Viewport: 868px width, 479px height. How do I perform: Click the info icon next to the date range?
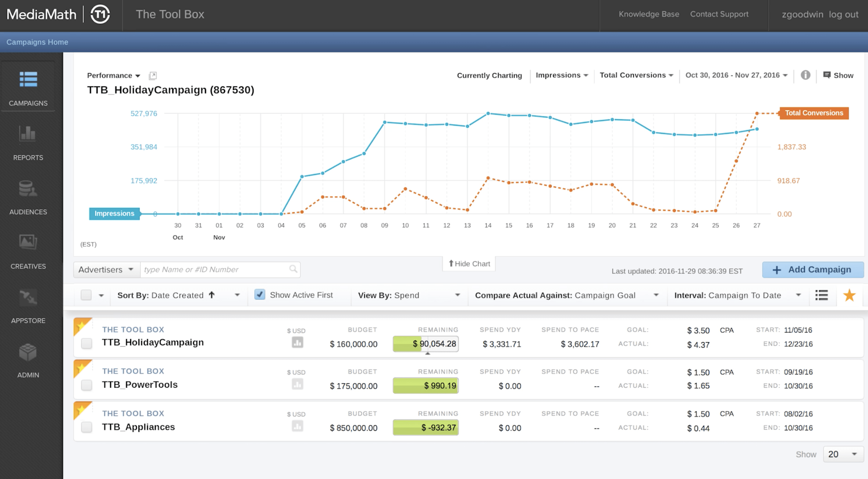(806, 75)
